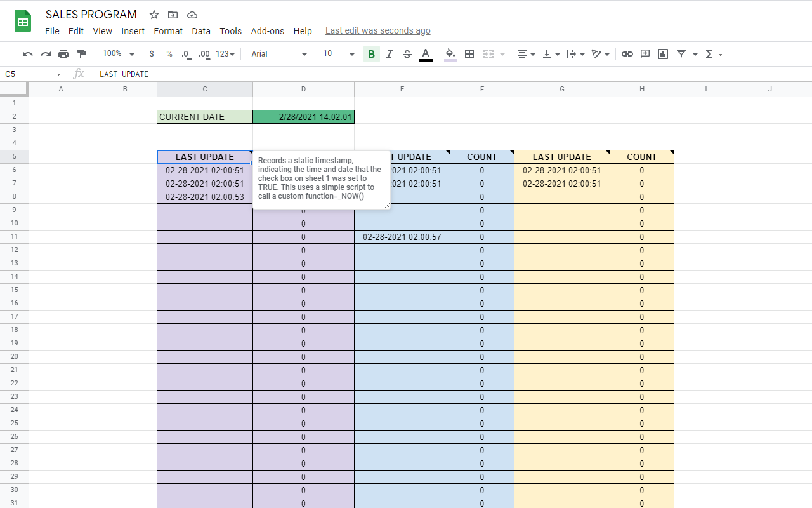Select purple LAST UPDATE header cell
The height and width of the screenshot is (508, 812).
click(205, 157)
